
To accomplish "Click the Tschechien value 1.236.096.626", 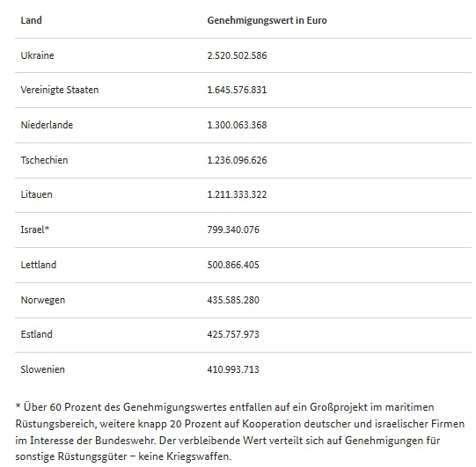I will pyautogui.click(x=237, y=160).
